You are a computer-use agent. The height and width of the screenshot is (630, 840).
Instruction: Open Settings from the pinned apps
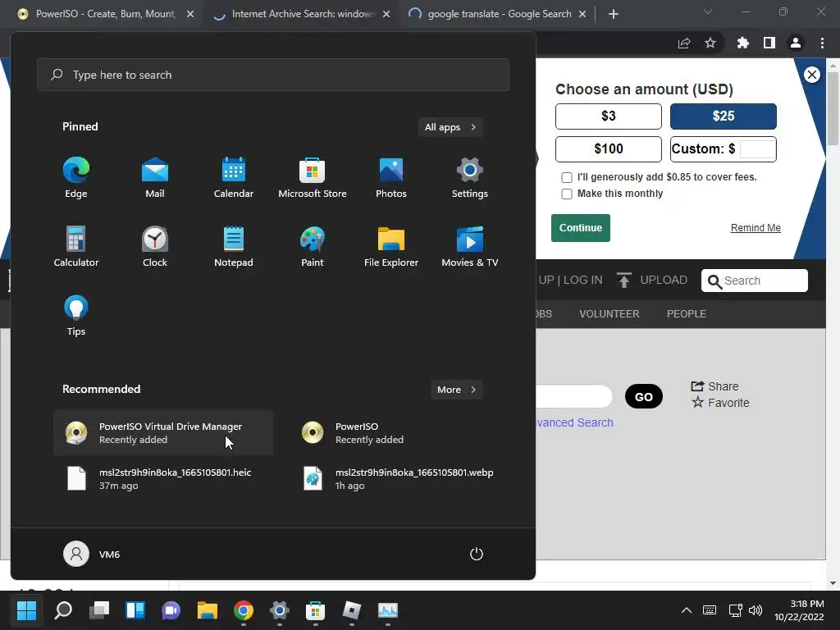coord(470,178)
